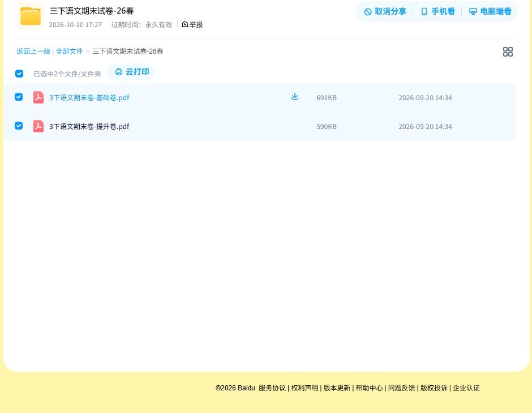
Task: Click PDF icon of 基础卷 file
Action: [38, 97]
